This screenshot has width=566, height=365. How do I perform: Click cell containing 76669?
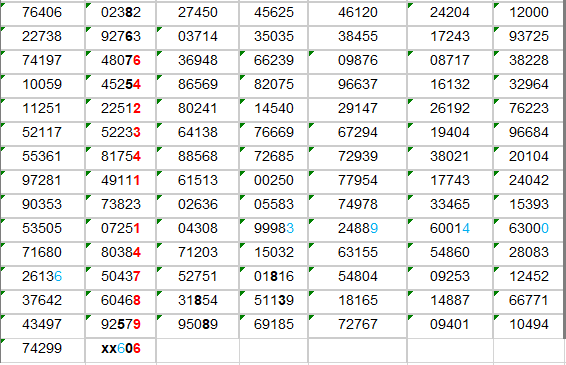click(x=274, y=133)
